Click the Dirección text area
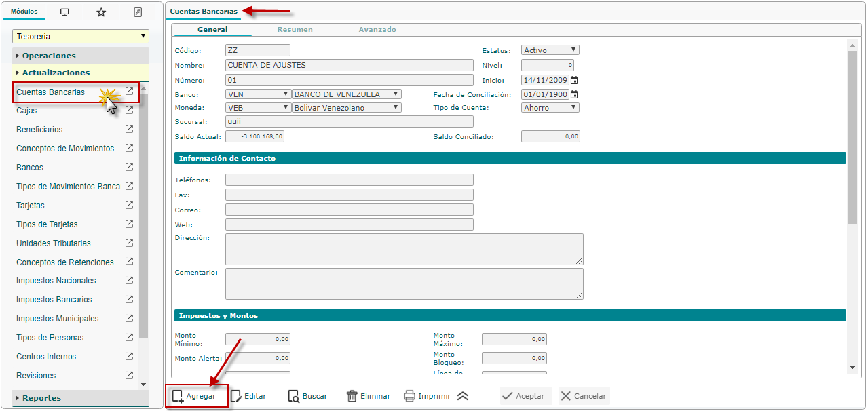The height and width of the screenshot is (411, 868). (404, 249)
